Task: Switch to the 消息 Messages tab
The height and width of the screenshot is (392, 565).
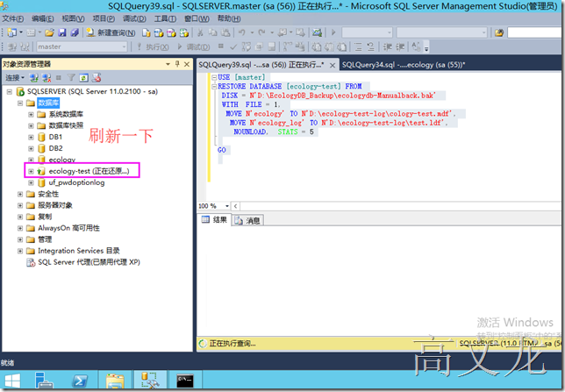Action: [248, 220]
